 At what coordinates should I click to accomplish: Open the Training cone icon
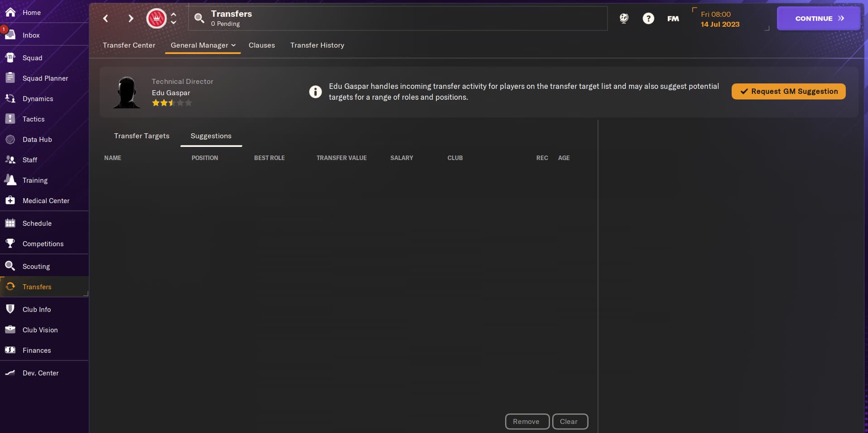coord(10,180)
